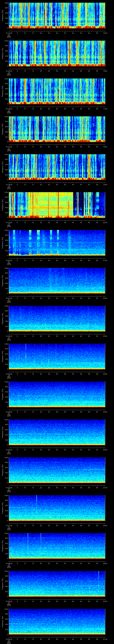The image size is (114, 644).
Task: Click the Frequency (Hz) axis label of the 19:20:00 panel
Action: pos(3,243)
